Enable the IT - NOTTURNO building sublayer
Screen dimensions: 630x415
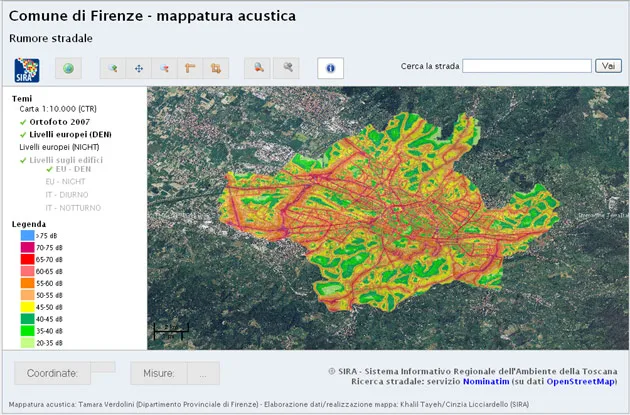(73, 208)
